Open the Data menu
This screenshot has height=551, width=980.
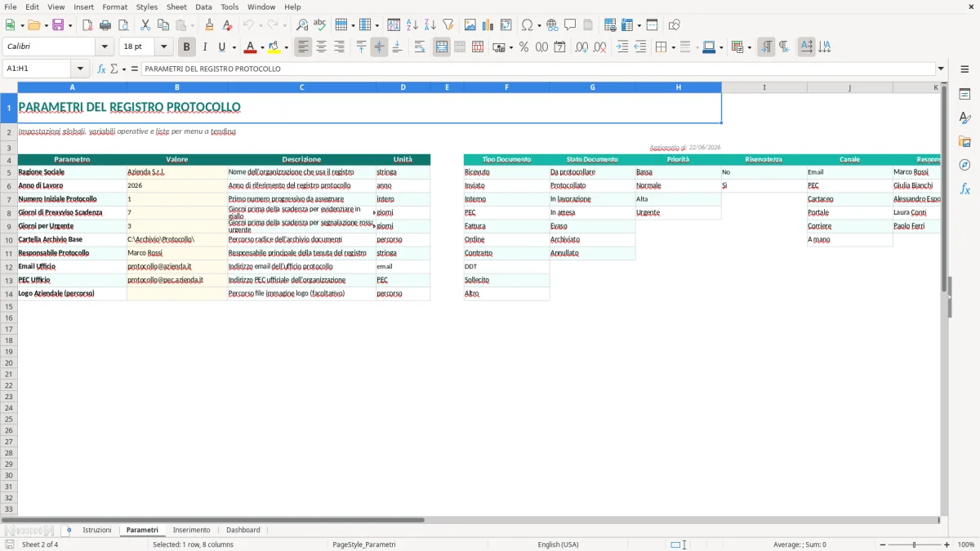[203, 7]
